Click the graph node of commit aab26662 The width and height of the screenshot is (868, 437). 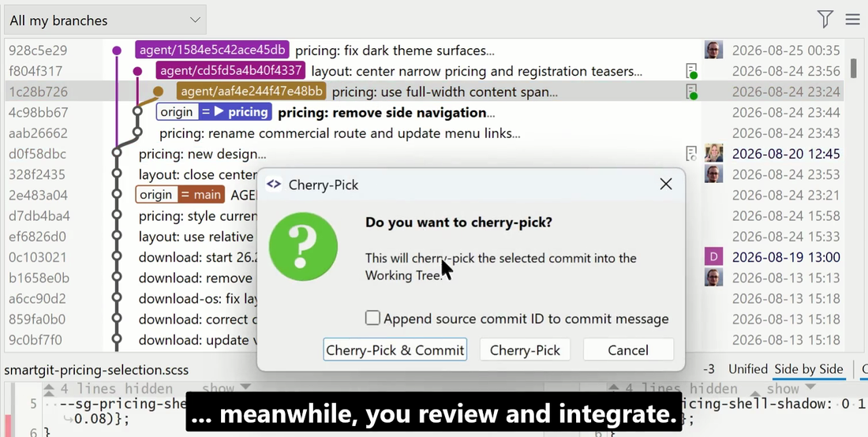click(x=137, y=133)
